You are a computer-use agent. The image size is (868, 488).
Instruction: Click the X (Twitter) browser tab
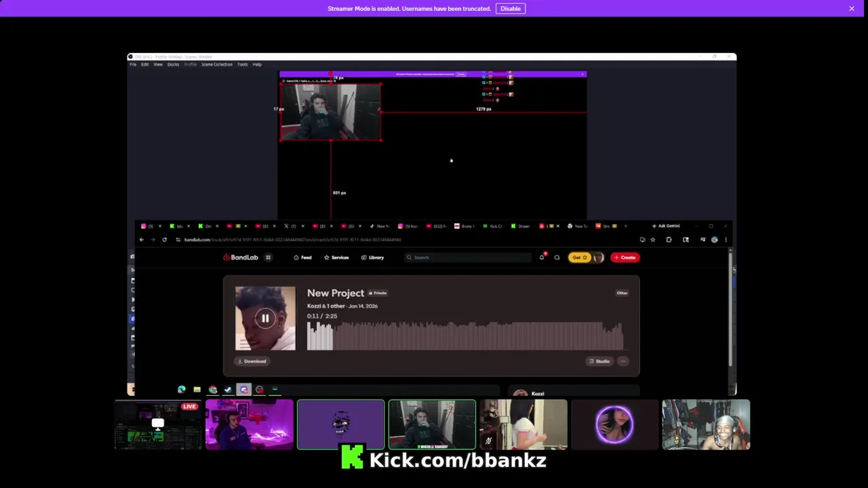tap(293, 226)
